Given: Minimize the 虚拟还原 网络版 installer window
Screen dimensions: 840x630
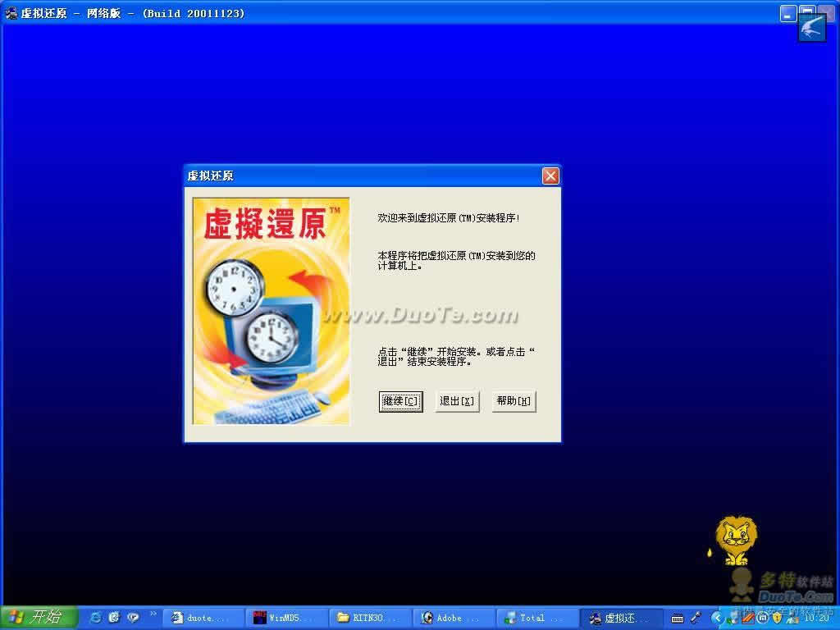Looking at the screenshot, I should click(x=787, y=14).
